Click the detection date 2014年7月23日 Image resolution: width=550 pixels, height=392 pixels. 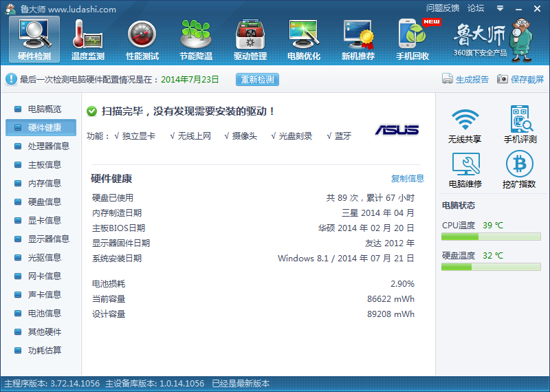[190, 80]
